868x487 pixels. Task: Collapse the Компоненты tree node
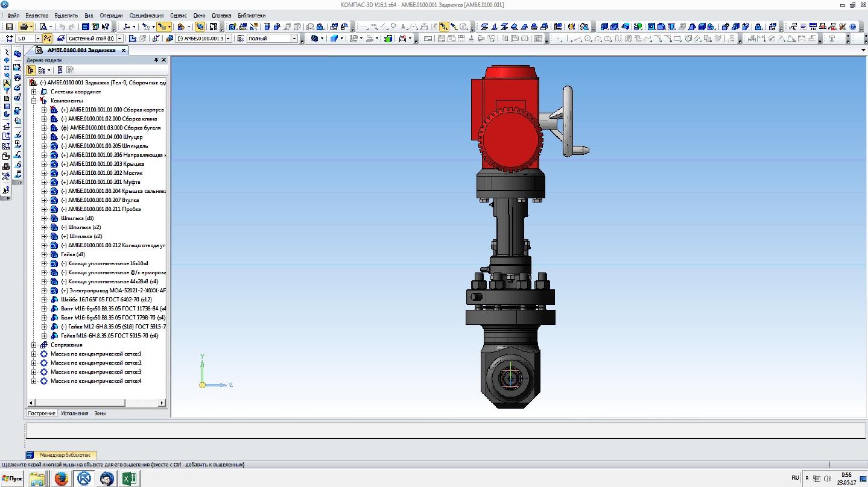(x=34, y=101)
